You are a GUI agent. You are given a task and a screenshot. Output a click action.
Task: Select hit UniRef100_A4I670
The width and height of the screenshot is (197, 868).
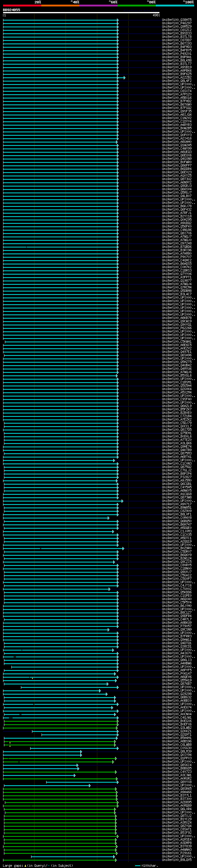coord(177,653)
